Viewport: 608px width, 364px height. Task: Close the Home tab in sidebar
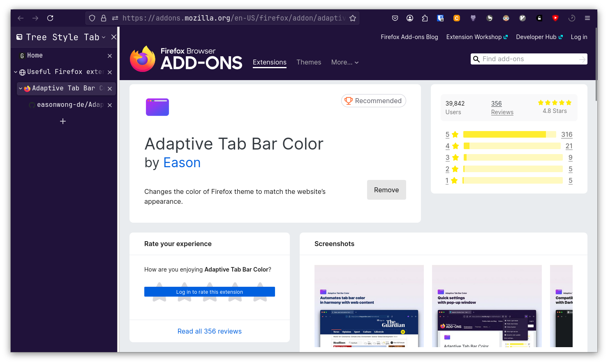click(110, 56)
